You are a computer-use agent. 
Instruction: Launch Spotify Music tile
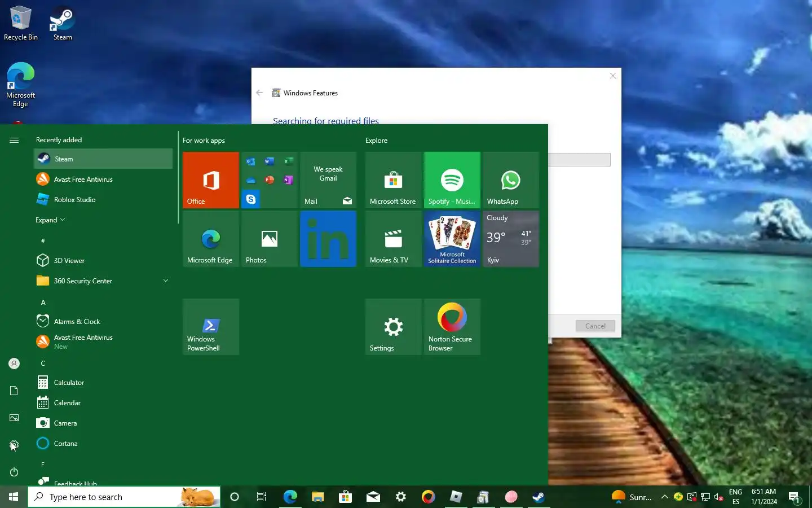click(x=452, y=180)
